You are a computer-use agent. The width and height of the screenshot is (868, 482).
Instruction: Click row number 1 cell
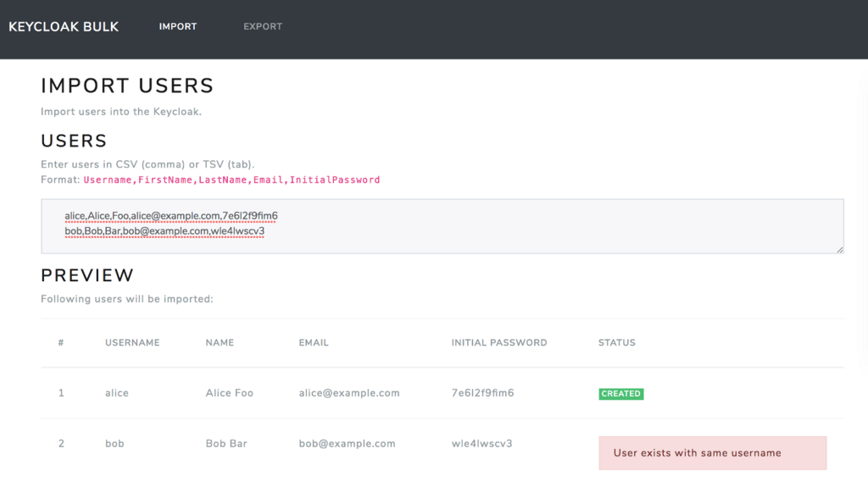click(61, 393)
